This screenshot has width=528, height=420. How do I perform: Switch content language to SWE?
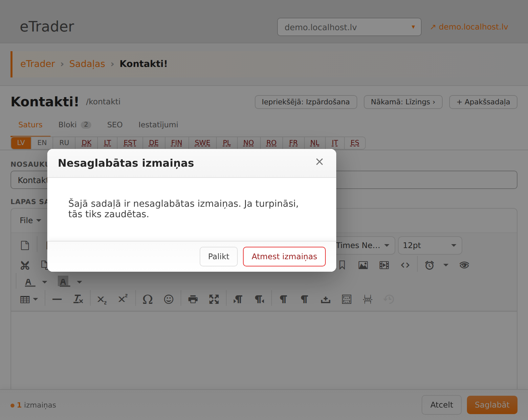pyautogui.click(x=202, y=143)
